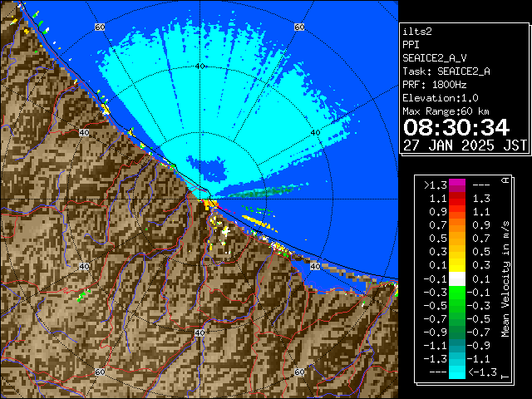The width and height of the screenshot is (532, 399).
Task: Click the "PRF: 1800Hz" line
Action: (435, 85)
